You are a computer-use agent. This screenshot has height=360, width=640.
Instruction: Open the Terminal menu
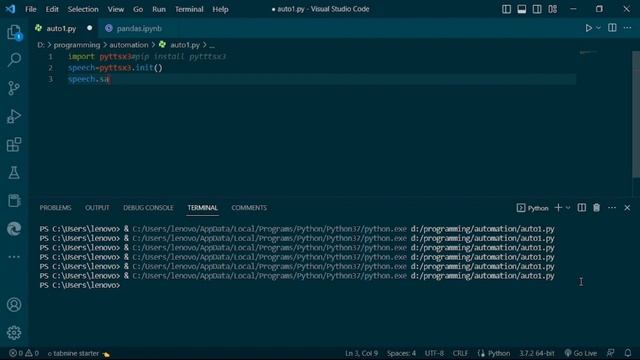point(189,9)
